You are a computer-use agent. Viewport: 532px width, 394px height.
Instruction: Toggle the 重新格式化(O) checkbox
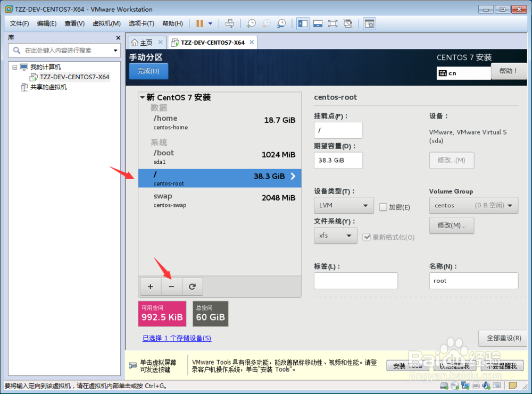[367, 237]
